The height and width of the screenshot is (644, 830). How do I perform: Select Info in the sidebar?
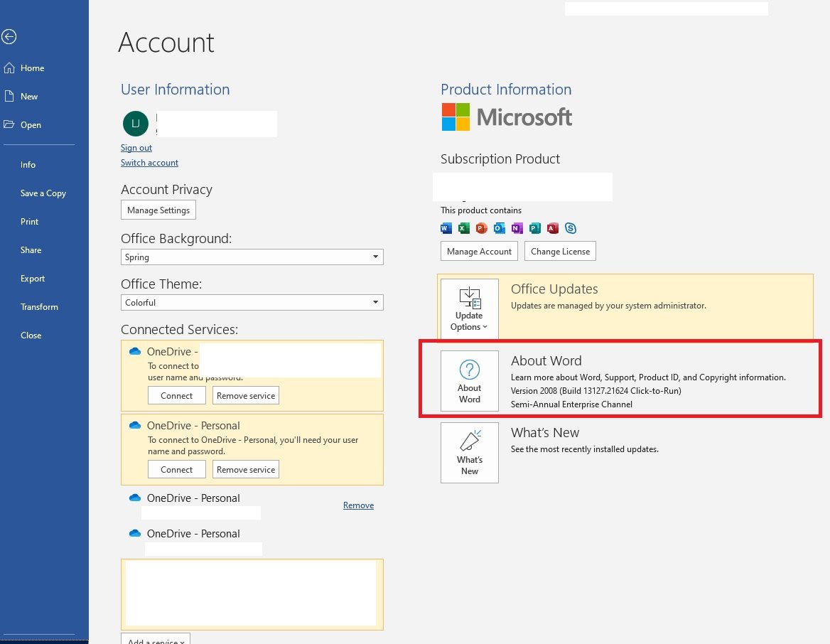tap(28, 165)
